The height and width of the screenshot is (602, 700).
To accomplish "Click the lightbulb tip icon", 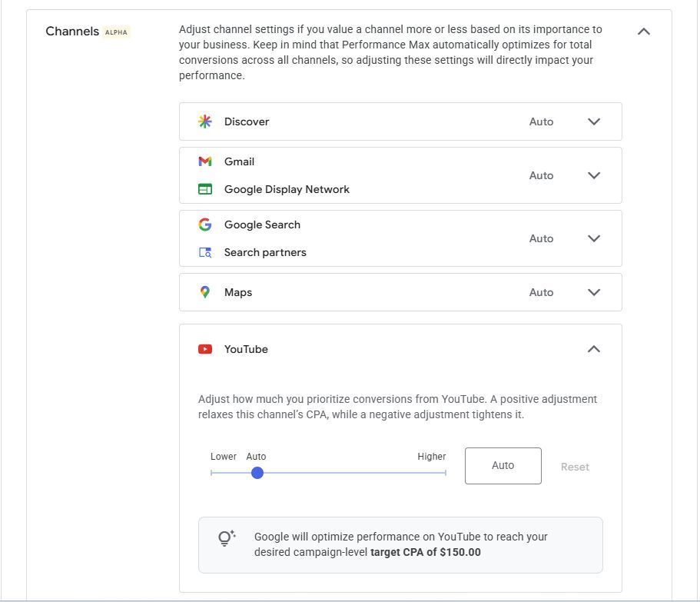I will (x=227, y=538).
